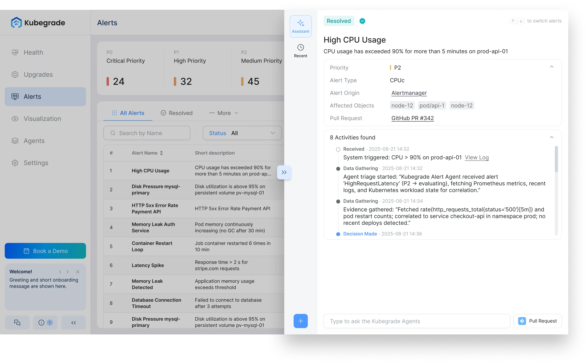The image size is (588, 364).
Task: Open the More tabs dropdown
Action: point(224,113)
